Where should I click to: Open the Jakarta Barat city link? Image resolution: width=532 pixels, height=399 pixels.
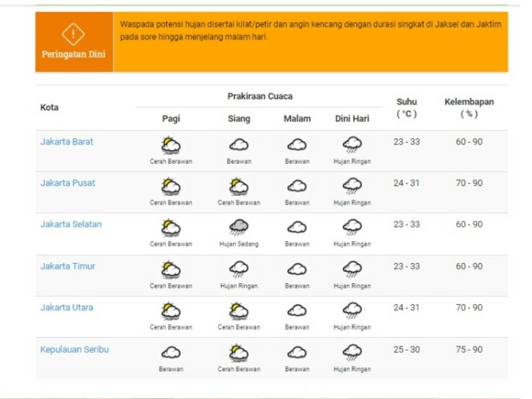(x=66, y=142)
